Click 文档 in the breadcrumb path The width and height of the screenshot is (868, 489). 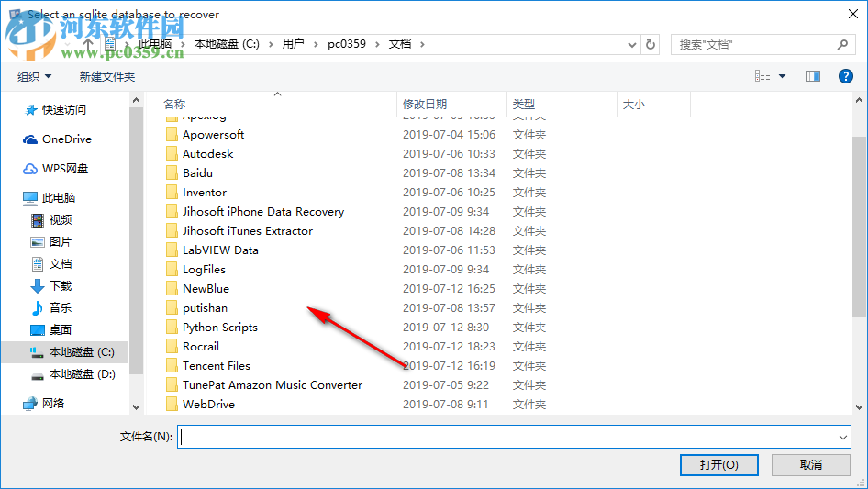point(400,44)
